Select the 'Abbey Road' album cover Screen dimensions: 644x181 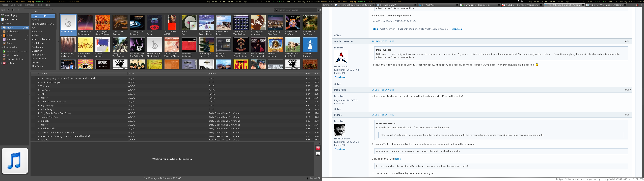click(120, 45)
